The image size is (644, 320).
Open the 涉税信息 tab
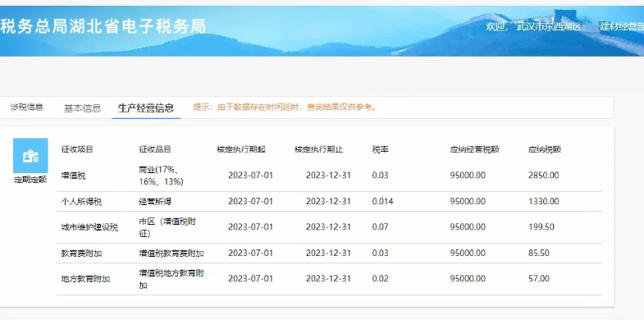(27, 107)
